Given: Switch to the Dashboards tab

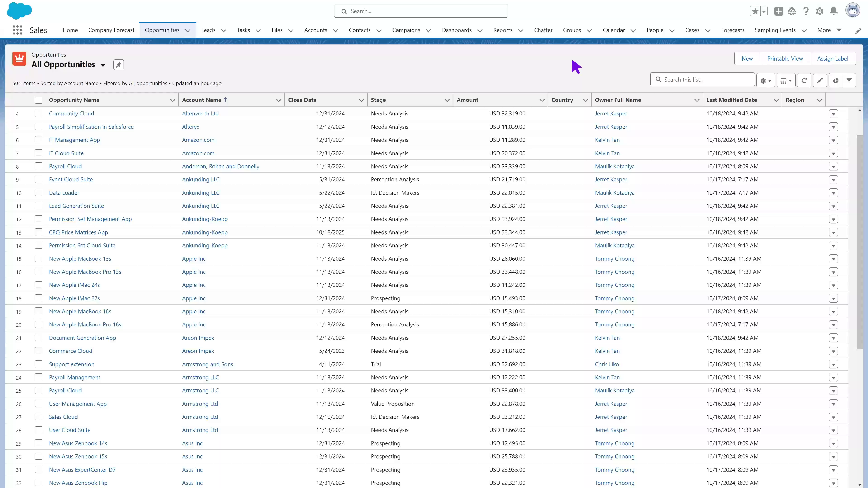Looking at the screenshot, I should click(457, 30).
